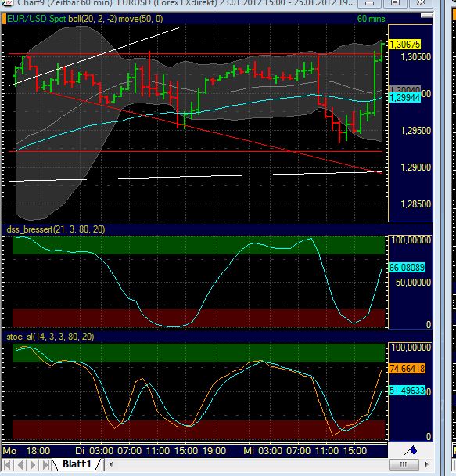The image size is (456, 476).
Task: Click the dss_bressert(21, 3, 80, 20) indicator label
Action: tap(56, 229)
